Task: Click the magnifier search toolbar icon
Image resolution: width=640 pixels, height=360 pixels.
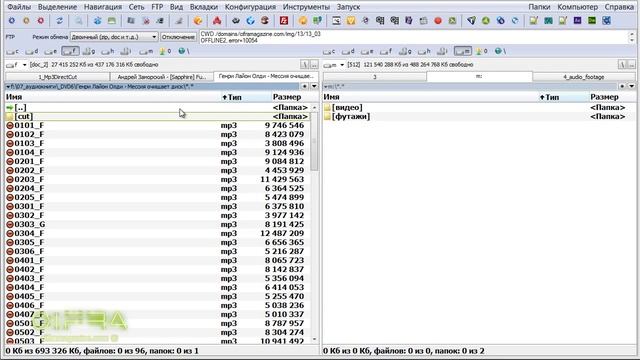Action: [x=78, y=20]
